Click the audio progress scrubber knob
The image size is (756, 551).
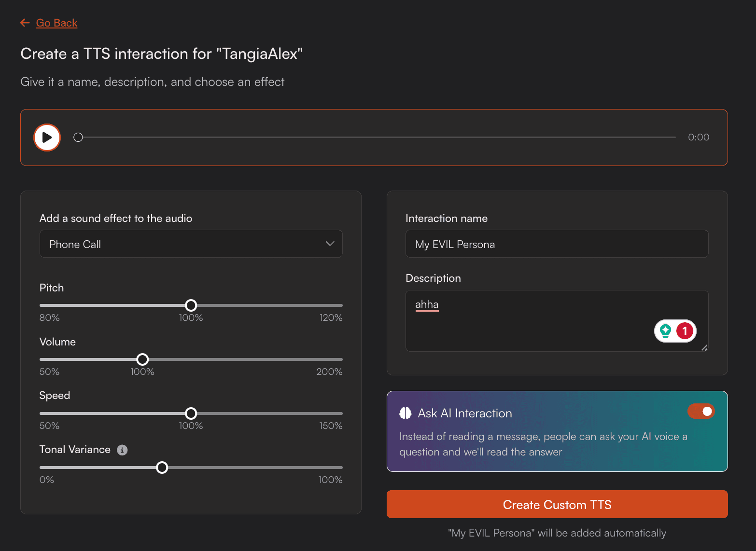coord(78,138)
